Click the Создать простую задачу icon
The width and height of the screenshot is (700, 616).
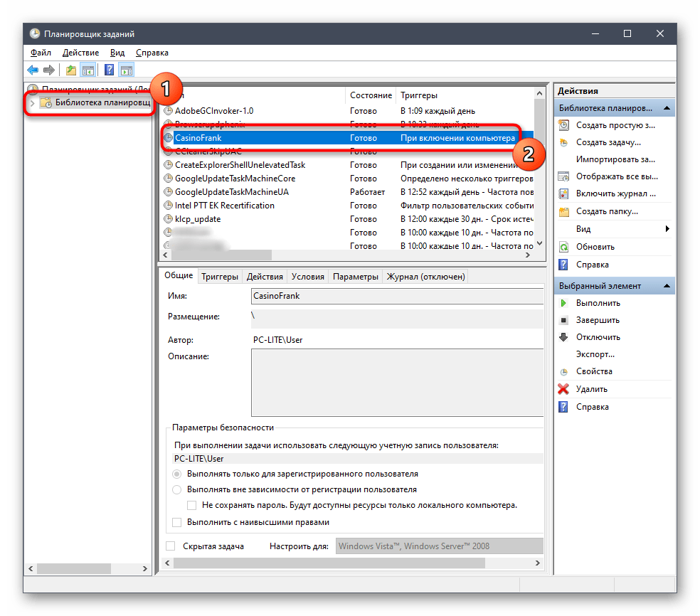(x=564, y=125)
